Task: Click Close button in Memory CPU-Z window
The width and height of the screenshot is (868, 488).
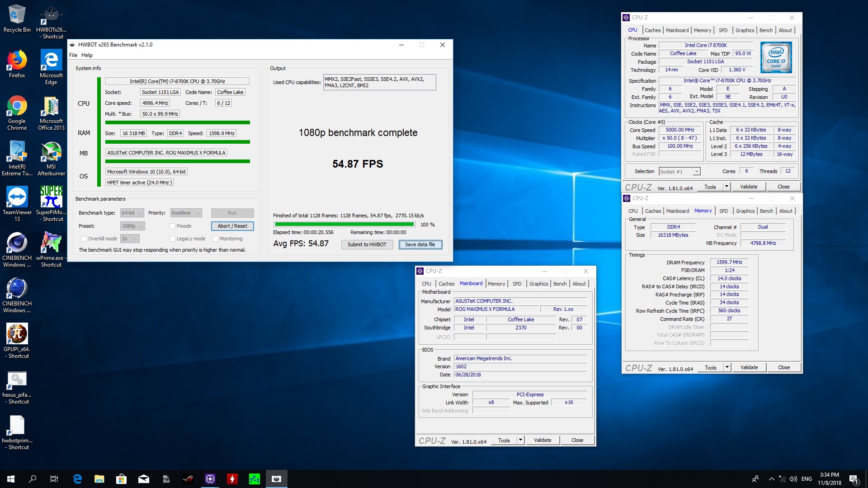Action: tap(784, 367)
